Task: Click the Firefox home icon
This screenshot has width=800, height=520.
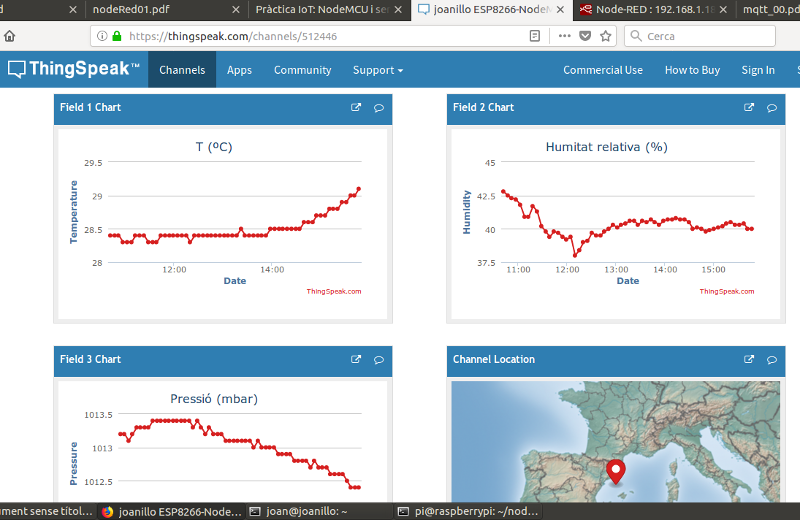Action: tap(9, 36)
